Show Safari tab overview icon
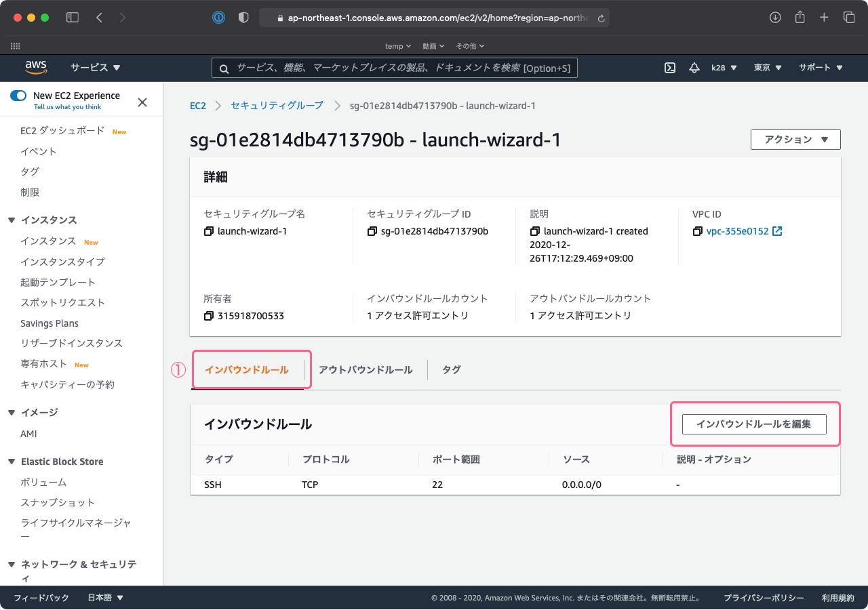The height and width of the screenshot is (610, 868). (x=849, y=18)
